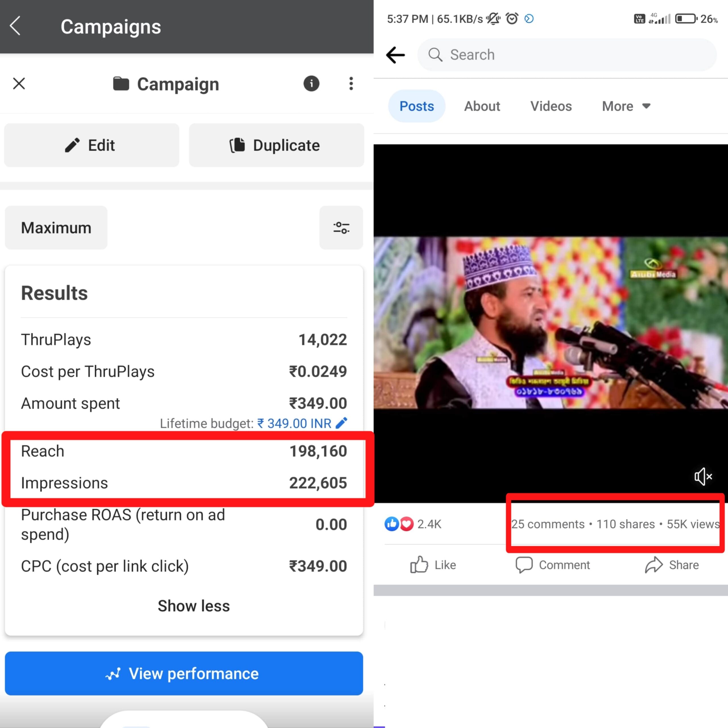Open the campaign info icon
The height and width of the screenshot is (728, 728).
point(311,84)
